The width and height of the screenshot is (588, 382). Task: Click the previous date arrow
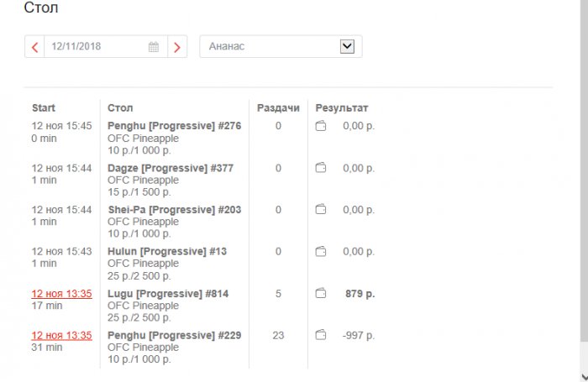click(34, 47)
